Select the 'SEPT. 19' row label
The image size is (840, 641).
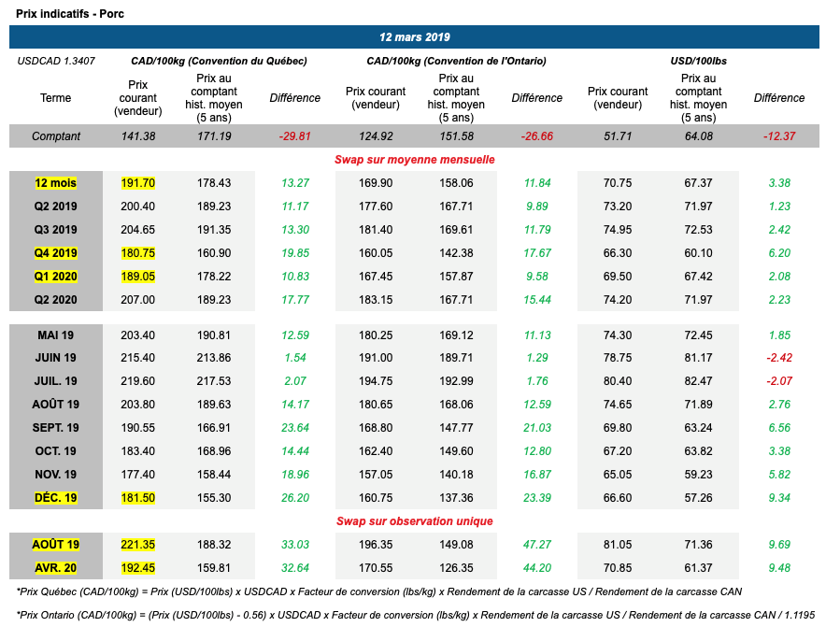[x=56, y=427]
